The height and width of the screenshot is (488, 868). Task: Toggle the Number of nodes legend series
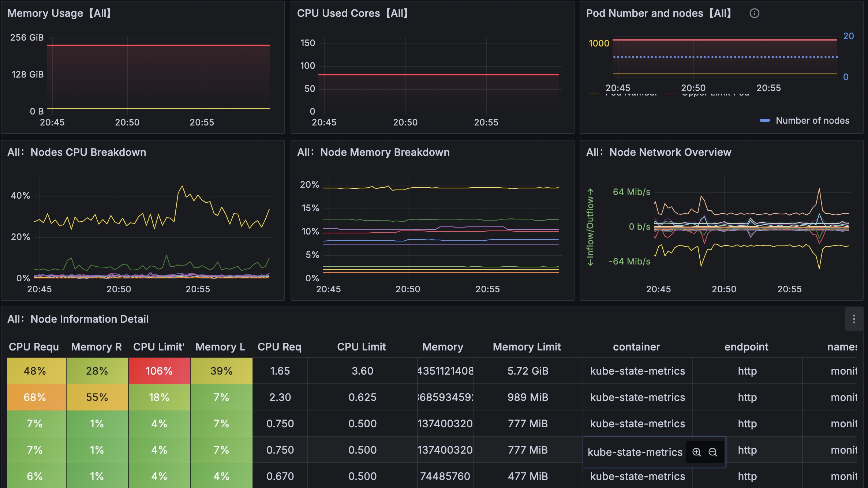pos(813,120)
